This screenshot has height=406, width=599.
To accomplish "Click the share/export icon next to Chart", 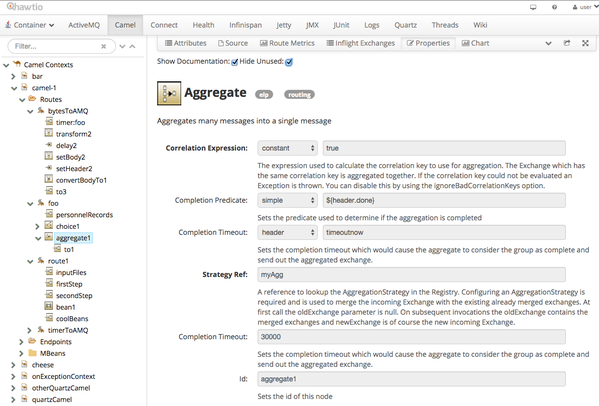I will (x=567, y=43).
